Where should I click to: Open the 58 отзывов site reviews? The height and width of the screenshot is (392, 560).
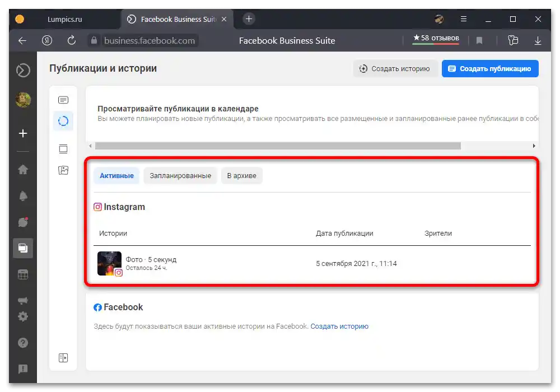[436, 38]
